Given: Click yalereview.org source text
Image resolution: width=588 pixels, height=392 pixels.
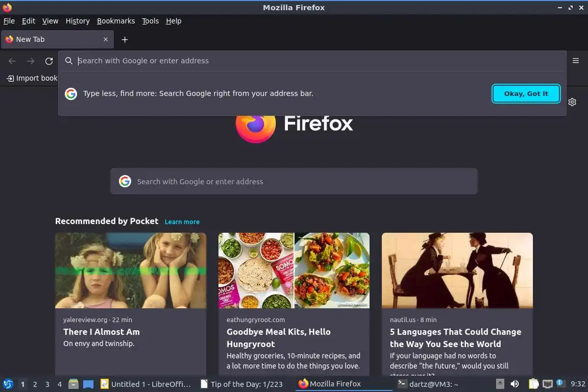Looking at the screenshot, I should [x=85, y=320].
